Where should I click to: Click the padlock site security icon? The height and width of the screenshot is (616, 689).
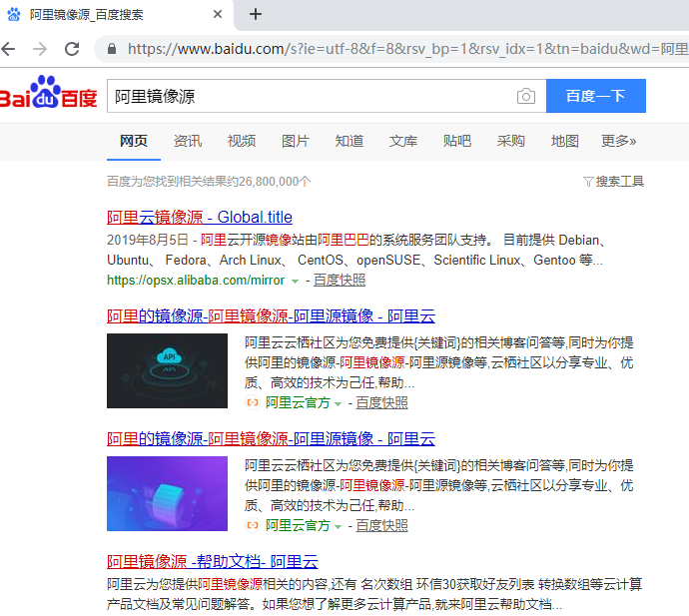[x=112, y=49]
